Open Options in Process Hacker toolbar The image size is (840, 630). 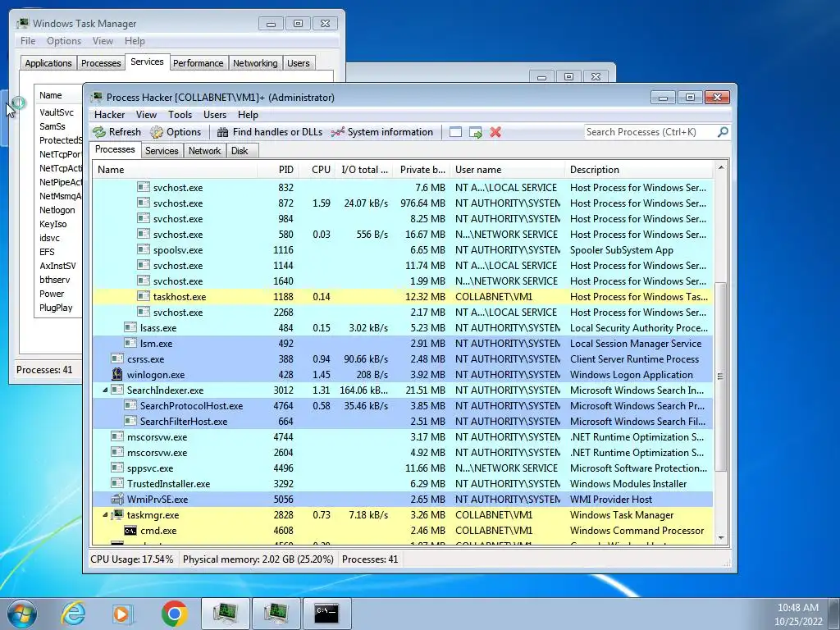click(176, 132)
